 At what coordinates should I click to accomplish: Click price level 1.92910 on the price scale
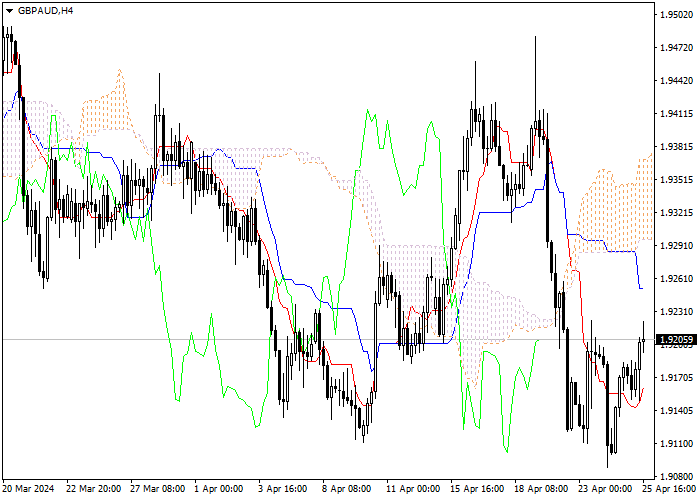pyautogui.click(x=676, y=246)
